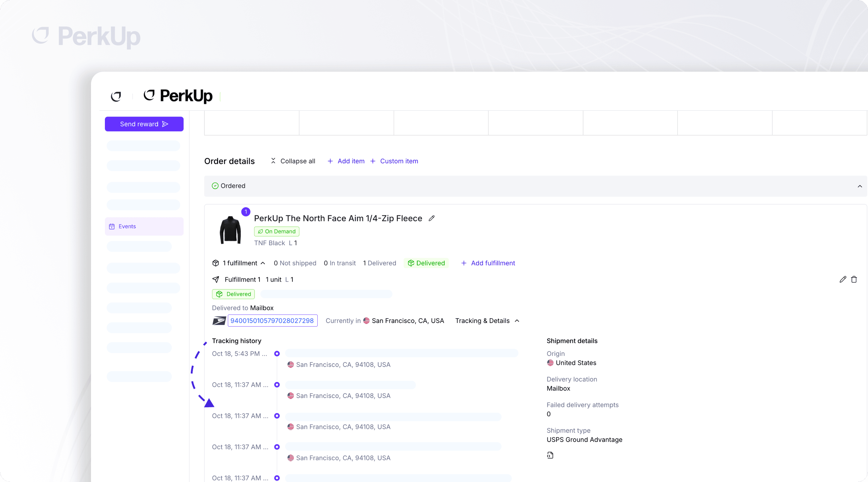The image size is (868, 482).
Task: Click the calendar icon next to Events
Action: pos(112,226)
